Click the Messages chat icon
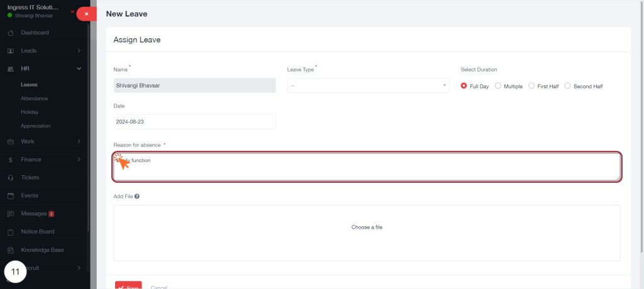 coord(11,214)
